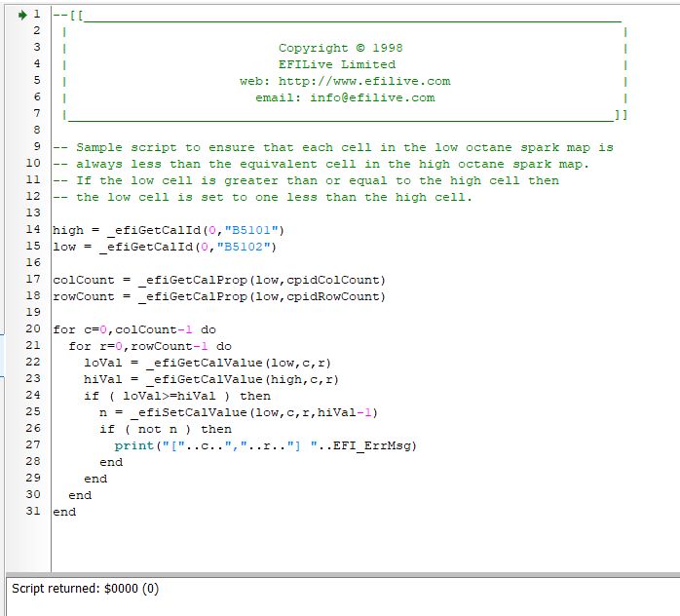Click the comment "-- If the low cell is greater"
This screenshot has width=680, height=616.
pyautogui.click(x=306, y=180)
